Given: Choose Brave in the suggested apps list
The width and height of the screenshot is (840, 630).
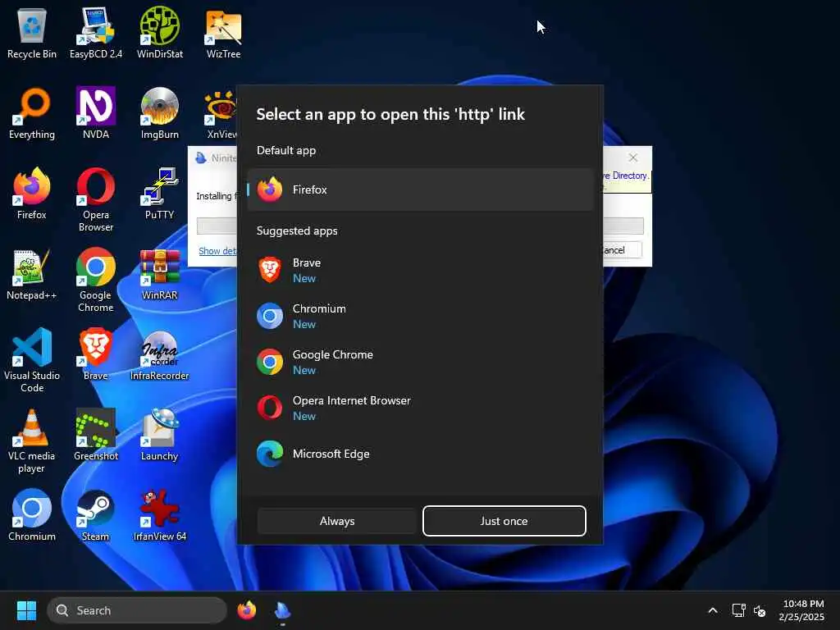Looking at the screenshot, I should click(x=421, y=270).
